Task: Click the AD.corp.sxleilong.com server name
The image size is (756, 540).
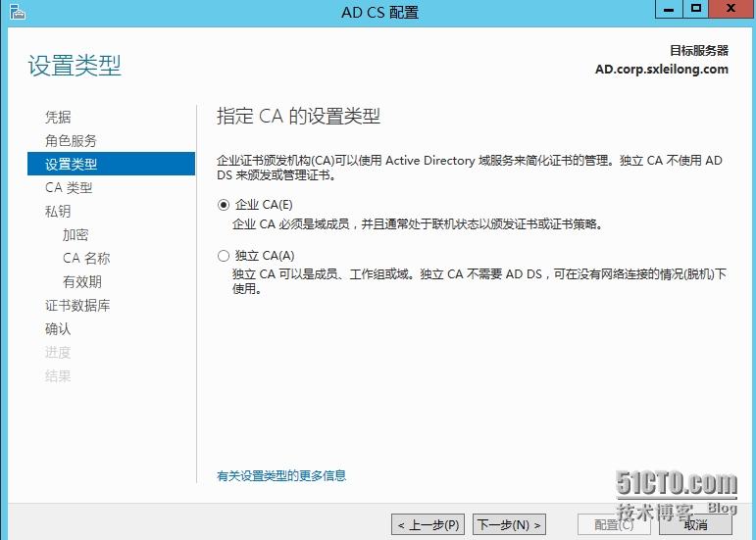Action: [662, 70]
